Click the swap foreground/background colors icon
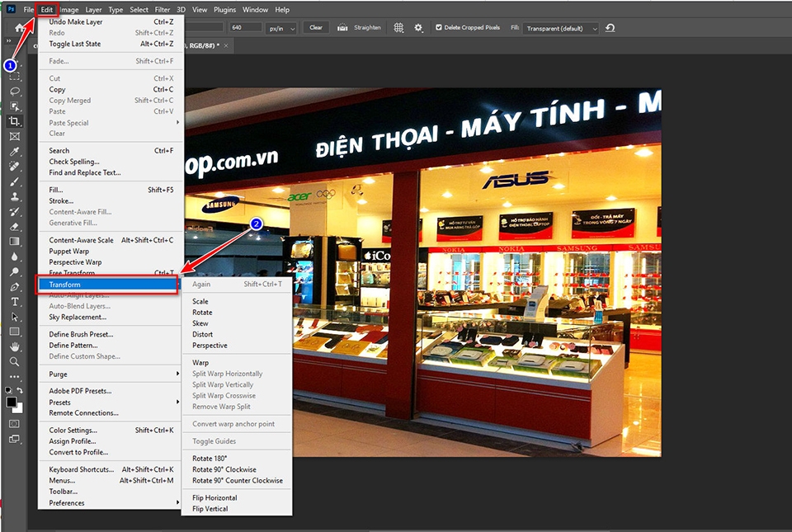The image size is (792, 532). pyautogui.click(x=20, y=390)
